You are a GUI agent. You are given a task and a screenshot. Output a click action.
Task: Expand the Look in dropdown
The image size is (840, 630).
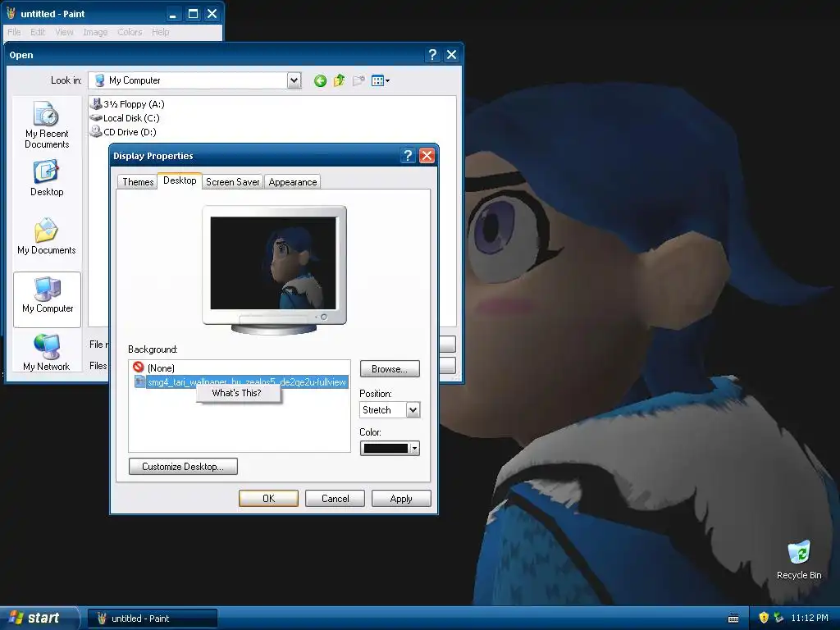pos(294,80)
